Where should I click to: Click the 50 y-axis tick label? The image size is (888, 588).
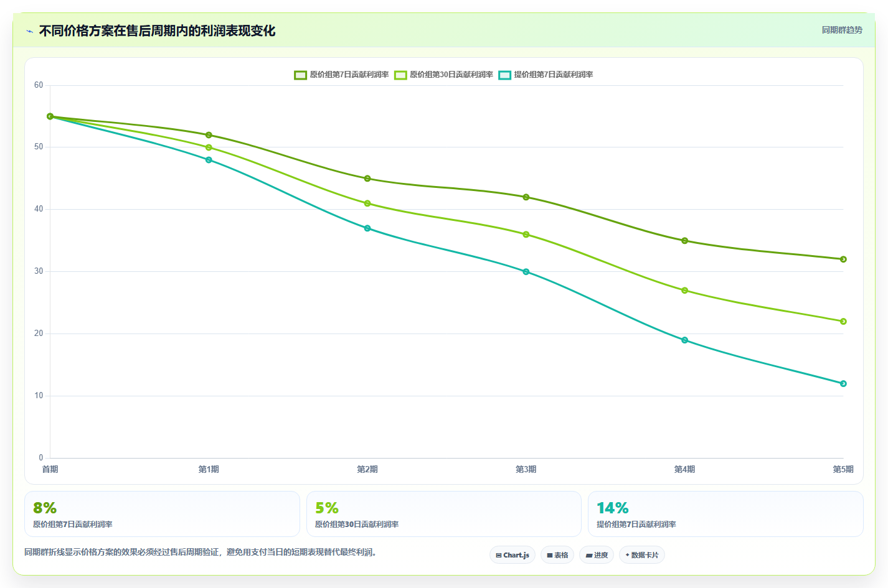click(39, 147)
